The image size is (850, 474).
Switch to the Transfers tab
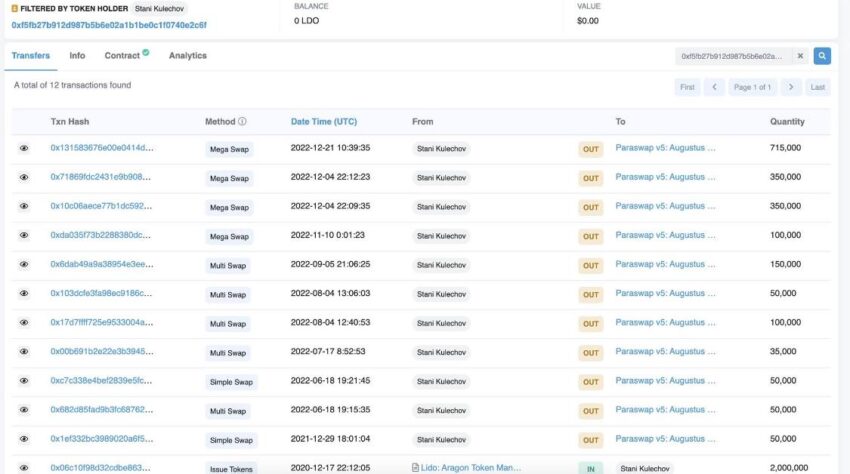coord(30,55)
